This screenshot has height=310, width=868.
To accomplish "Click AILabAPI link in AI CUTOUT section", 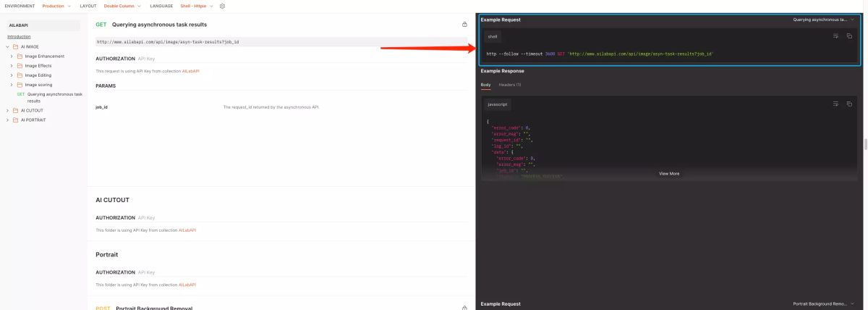I will [x=187, y=230].
